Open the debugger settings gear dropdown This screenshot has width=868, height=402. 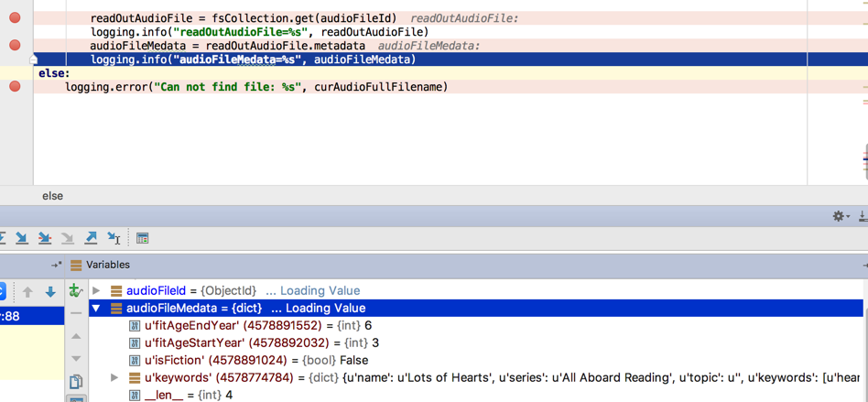point(839,216)
